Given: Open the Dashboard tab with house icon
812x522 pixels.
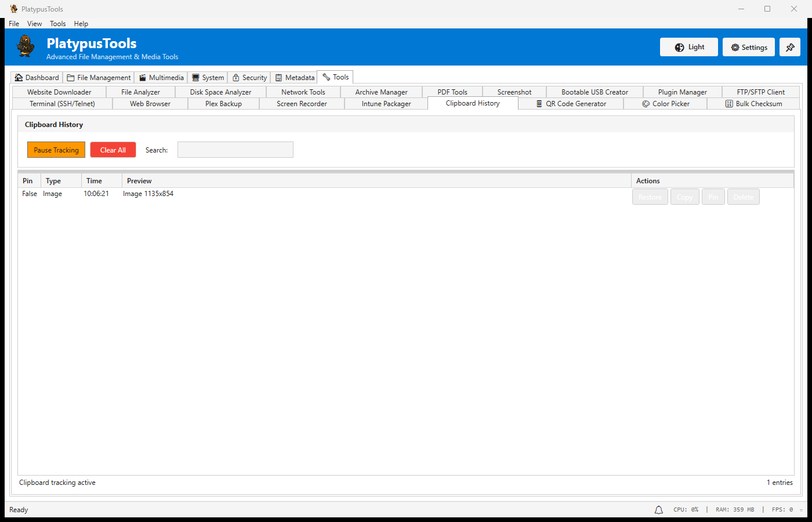Looking at the screenshot, I should point(37,78).
